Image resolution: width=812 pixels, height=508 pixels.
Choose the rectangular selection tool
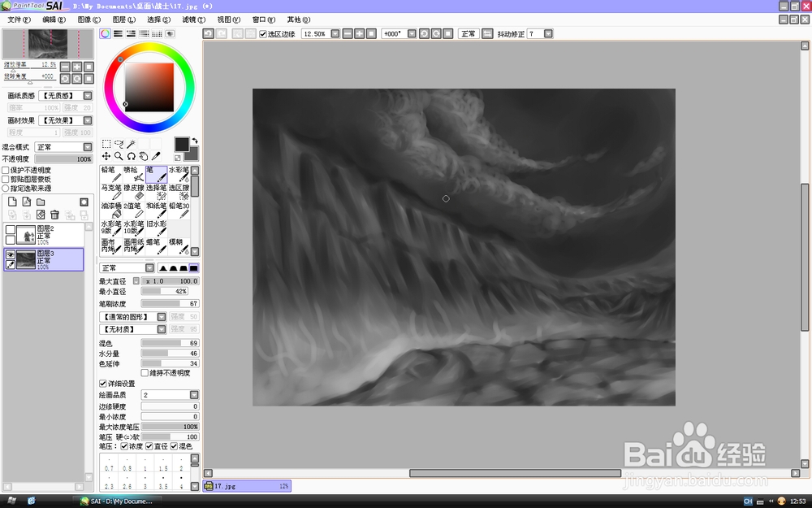click(106, 144)
